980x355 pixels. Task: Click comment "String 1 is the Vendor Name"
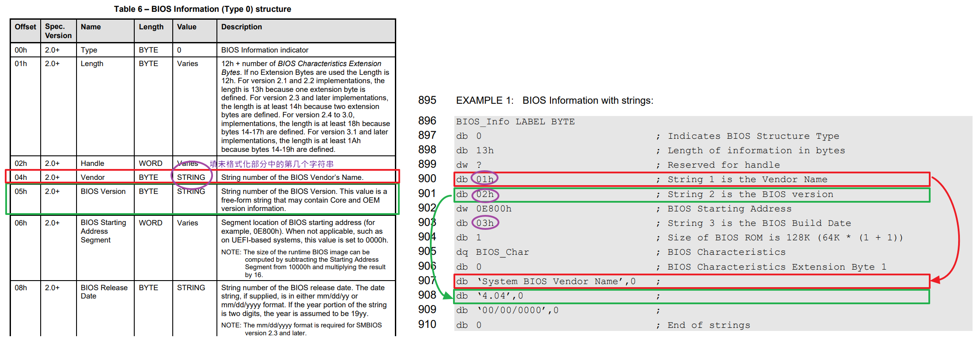pyautogui.click(x=747, y=179)
